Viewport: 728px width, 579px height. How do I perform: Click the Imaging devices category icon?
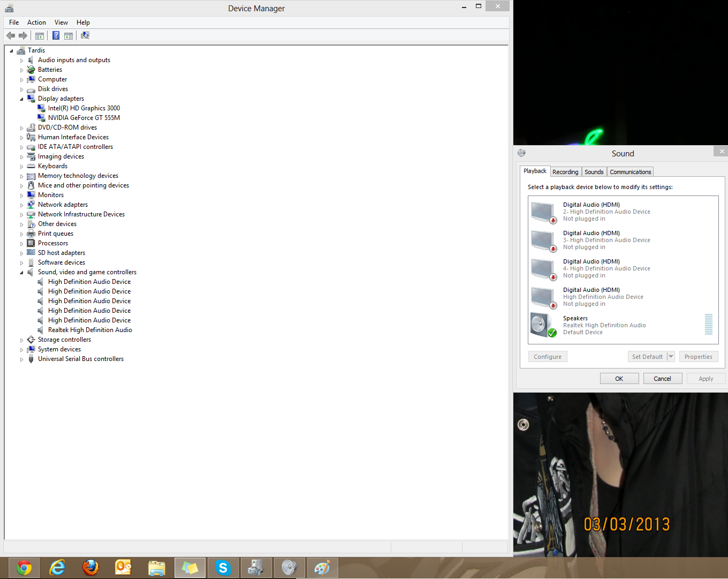[x=31, y=156]
